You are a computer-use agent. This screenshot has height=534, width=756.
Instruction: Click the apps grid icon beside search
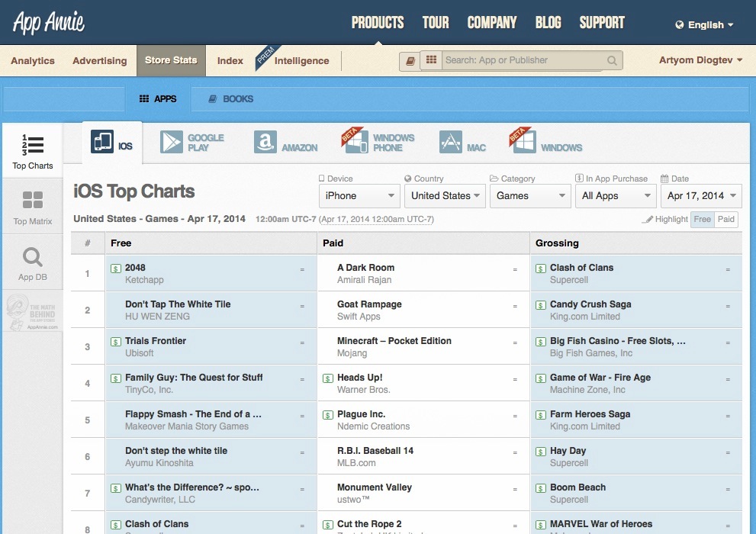coord(431,60)
